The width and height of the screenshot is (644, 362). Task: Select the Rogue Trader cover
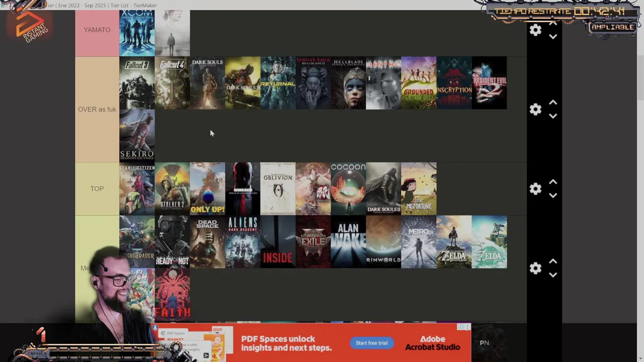click(x=137, y=242)
